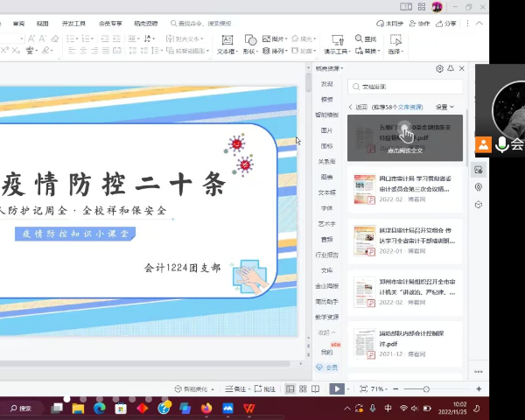
Task: Open the bullet list style dropdown
Action: coord(77,39)
